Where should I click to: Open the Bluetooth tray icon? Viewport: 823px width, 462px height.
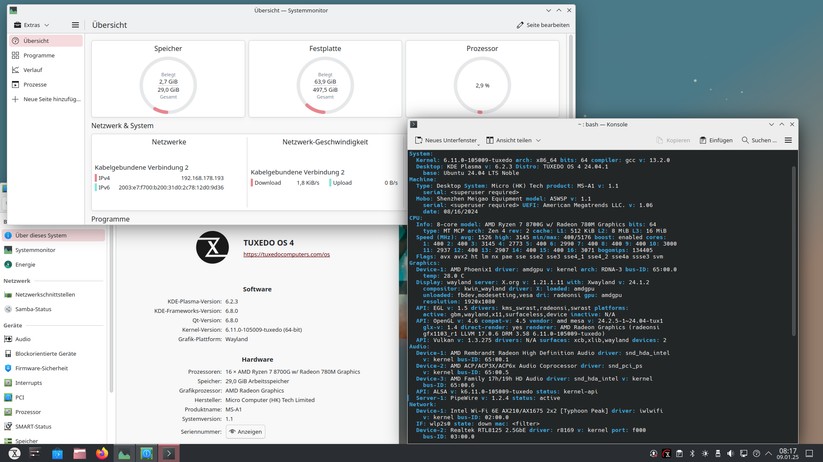pos(692,454)
